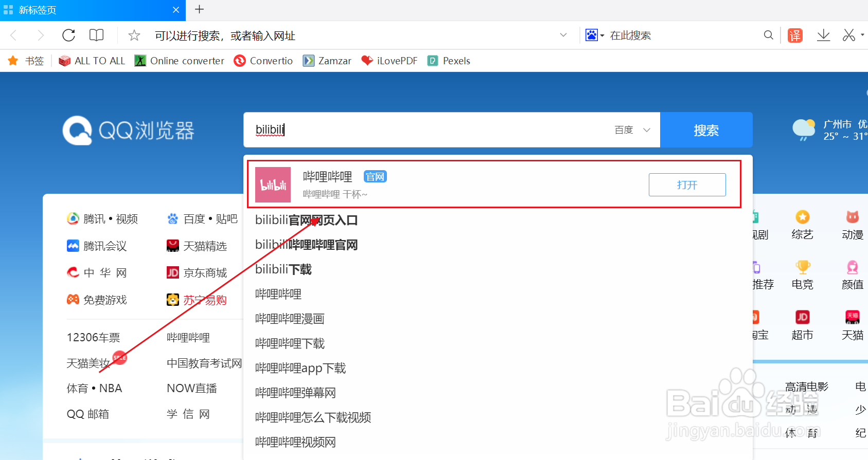Viewport: 868px width, 460px height.
Task: Select suggestion 哔哩哔哩怎么下载视频
Action: (313, 417)
